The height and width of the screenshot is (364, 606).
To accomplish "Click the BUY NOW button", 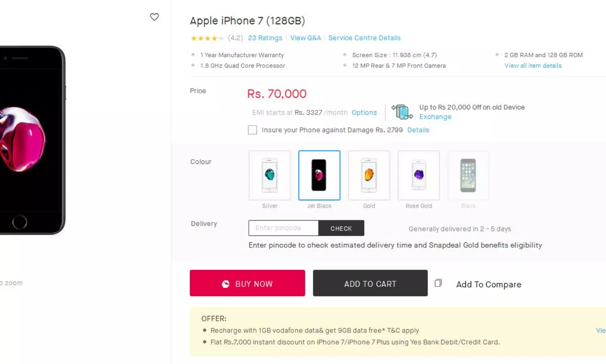I will pyautogui.click(x=247, y=283).
